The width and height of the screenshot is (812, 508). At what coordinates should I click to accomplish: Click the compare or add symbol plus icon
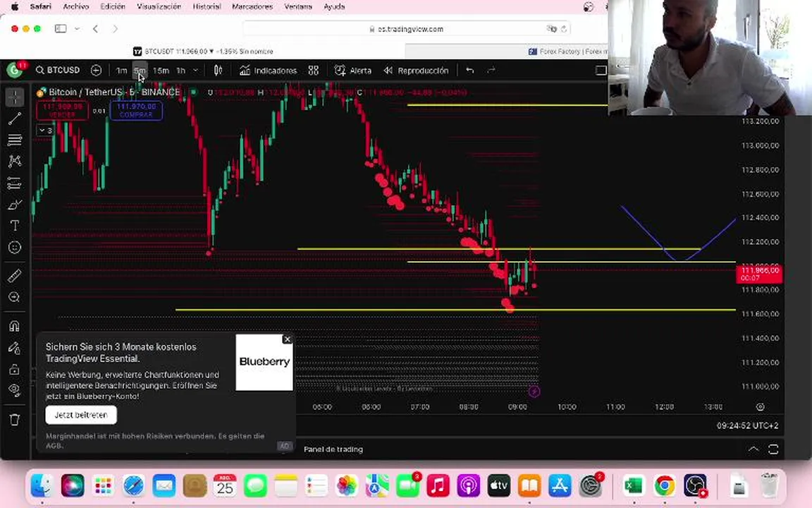96,70
